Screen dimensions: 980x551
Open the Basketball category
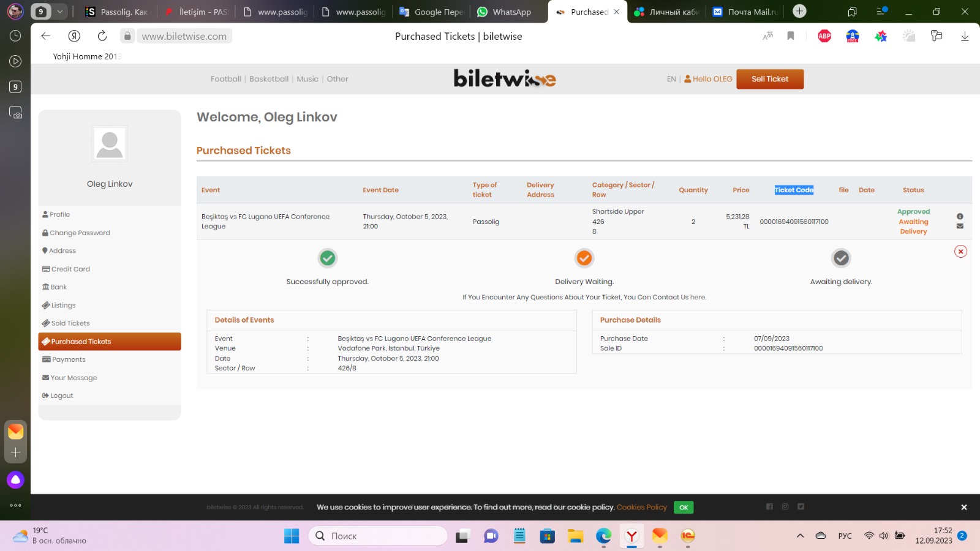(x=269, y=79)
